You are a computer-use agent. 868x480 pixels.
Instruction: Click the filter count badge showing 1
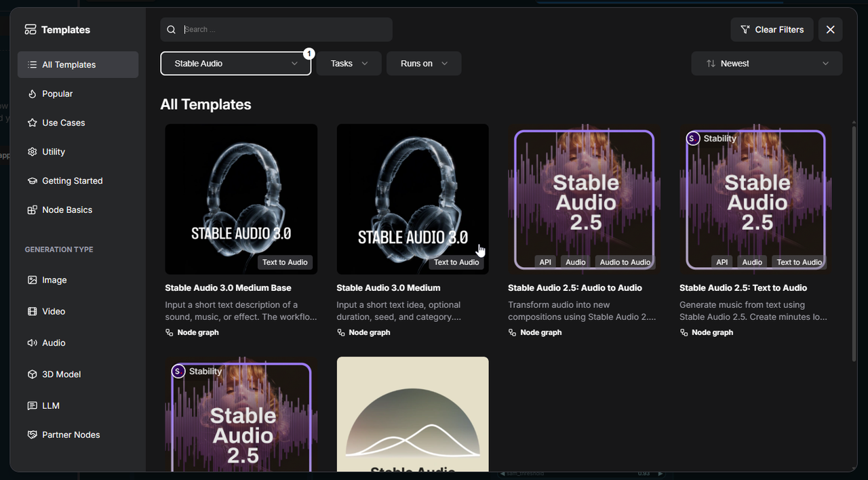click(x=309, y=54)
